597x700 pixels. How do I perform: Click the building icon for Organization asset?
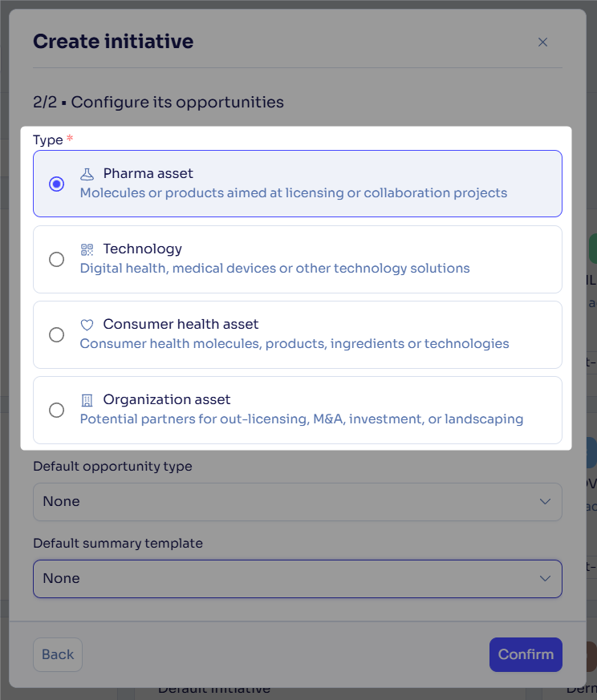(87, 400)
